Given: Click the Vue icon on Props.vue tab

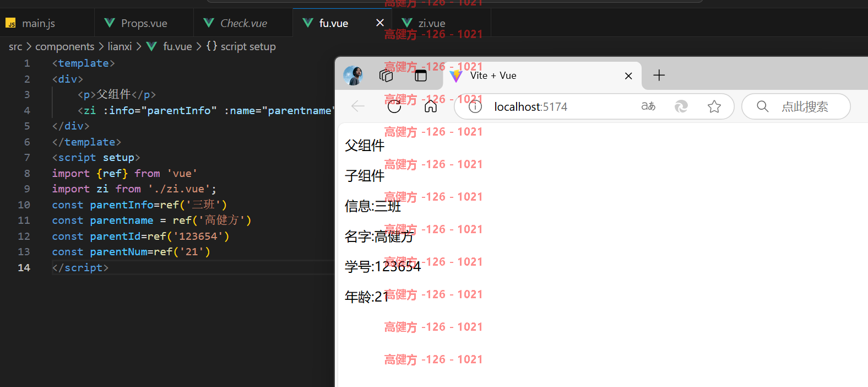Looking at the screenshot, I should (110, 23).
